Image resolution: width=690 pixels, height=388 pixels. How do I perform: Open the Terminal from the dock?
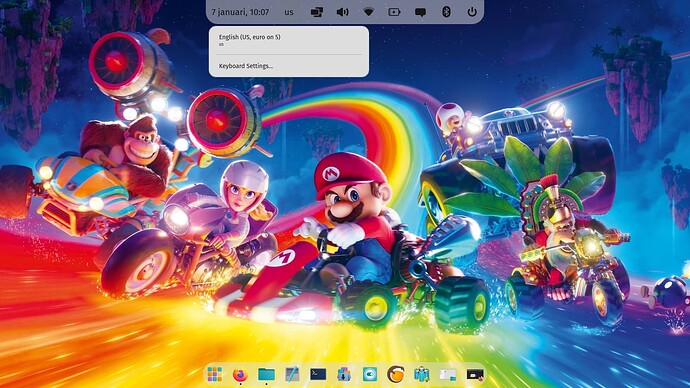click(318, 374)
